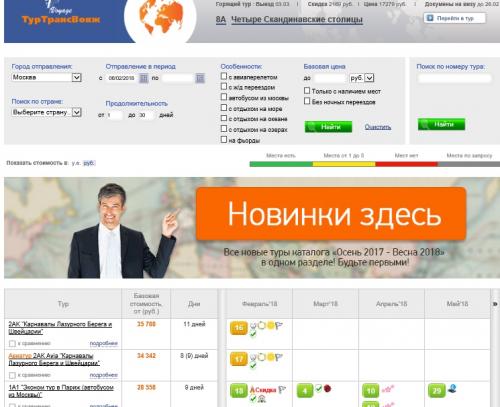Click the checkmark icon beside March 4
The height and width of the screenshot is (407, 500).
tap(319, 389)
